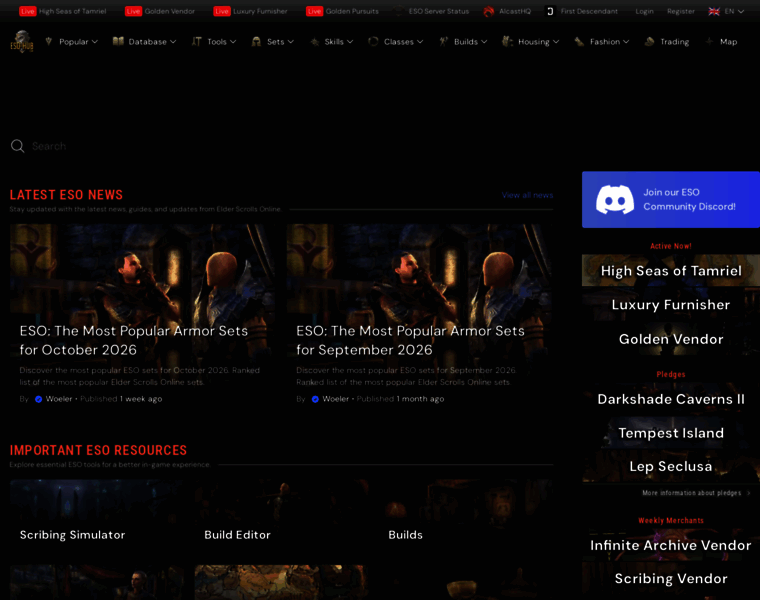Click the Discord logo icon
This screenshot has width=760, height=600.
click(x=615, y=199)
